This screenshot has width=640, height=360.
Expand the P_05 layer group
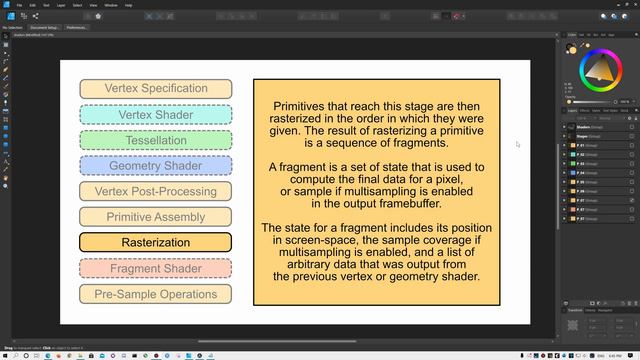pos(564,182)
